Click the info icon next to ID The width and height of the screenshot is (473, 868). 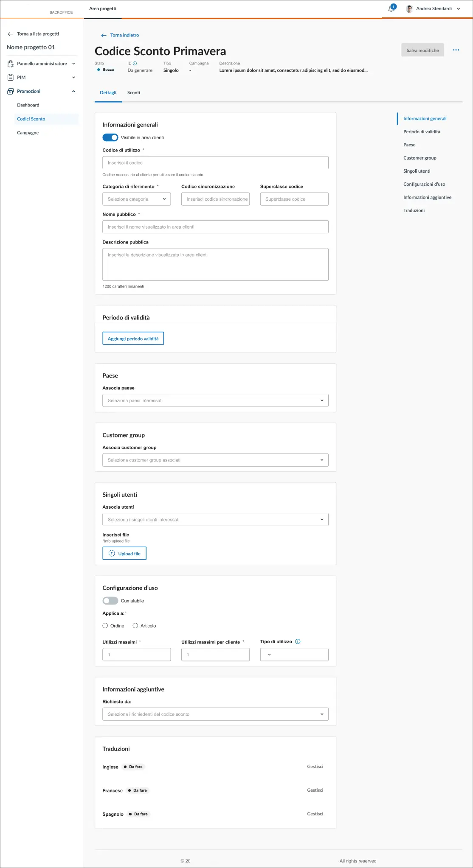tap(135, 63)
